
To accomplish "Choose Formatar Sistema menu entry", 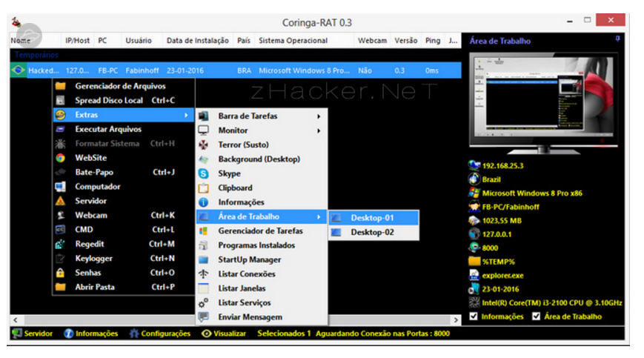I will point(124,144).
